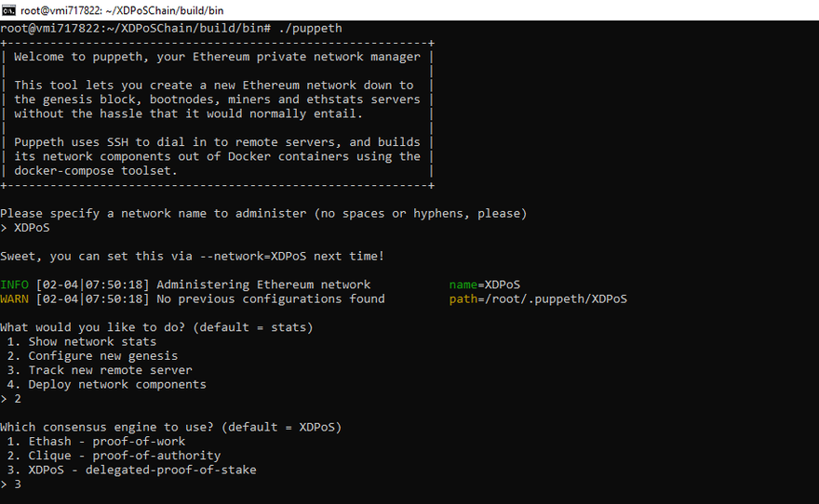Click the ./puppeth command on the prompt line
This screenshot has width=819, height=504.
pyautogui.click(x=310, y=28)
